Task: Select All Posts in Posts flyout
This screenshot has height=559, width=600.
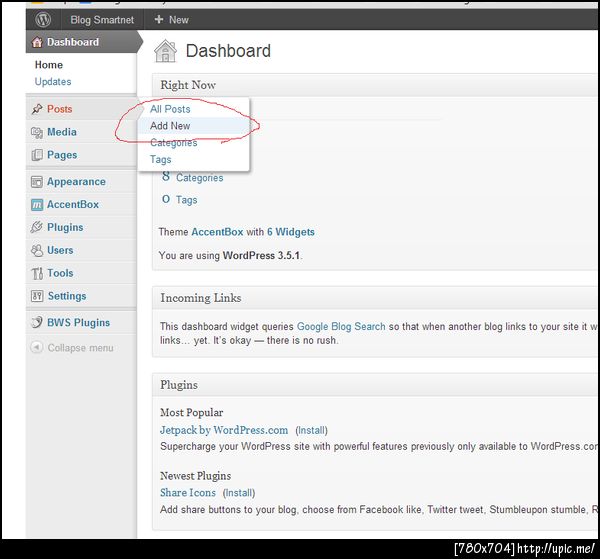Action: (x=170, y=109)
